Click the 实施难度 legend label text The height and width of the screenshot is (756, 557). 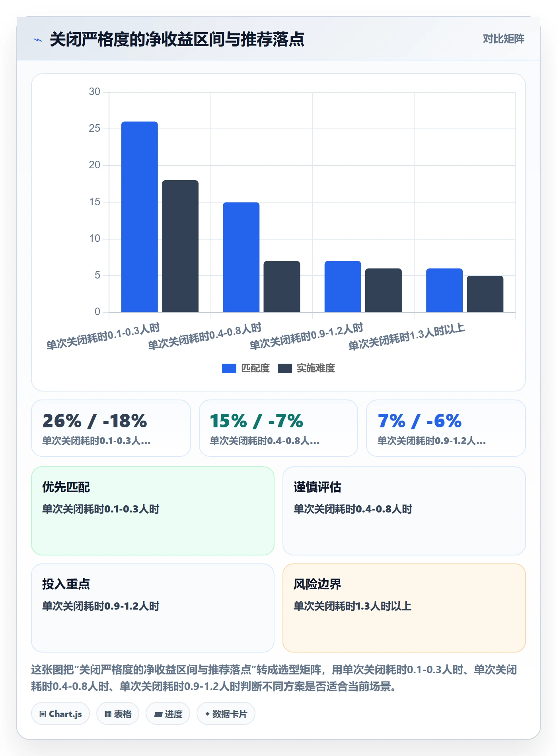316,368
